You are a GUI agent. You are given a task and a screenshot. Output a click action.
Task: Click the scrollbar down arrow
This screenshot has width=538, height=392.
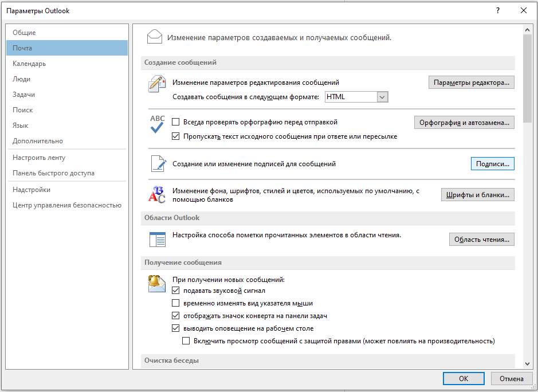pyautogui.click(x=527, y=364)
